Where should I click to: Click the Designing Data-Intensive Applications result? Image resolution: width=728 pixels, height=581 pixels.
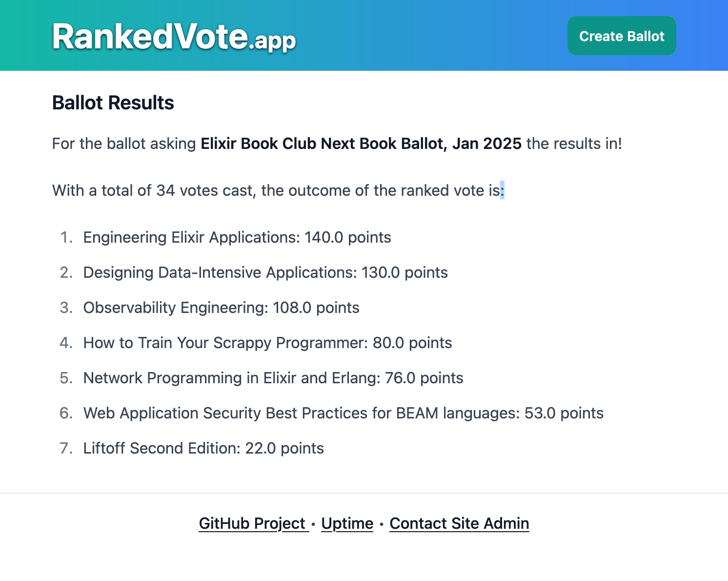pos(265,272)
